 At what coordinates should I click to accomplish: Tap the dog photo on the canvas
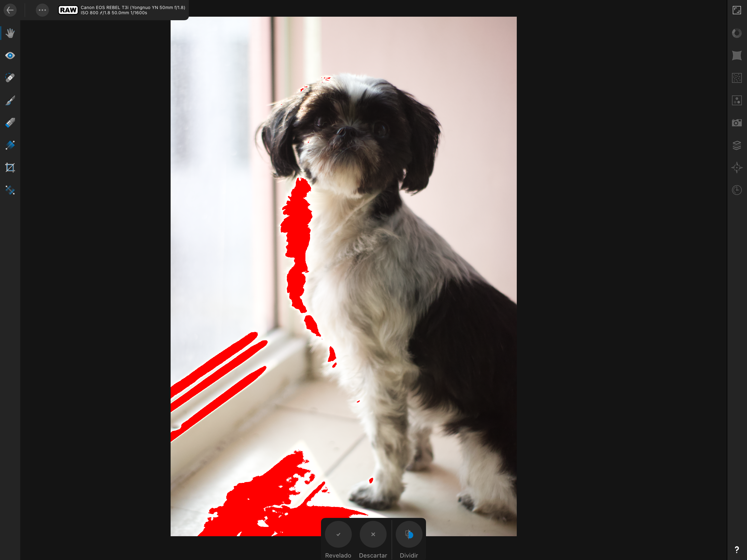pos(343,276)
